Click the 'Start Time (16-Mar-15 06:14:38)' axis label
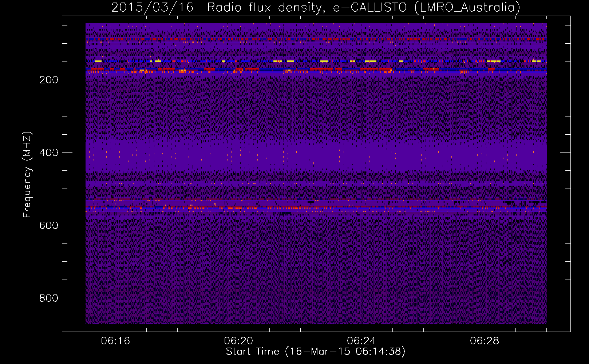 [316, 351]
